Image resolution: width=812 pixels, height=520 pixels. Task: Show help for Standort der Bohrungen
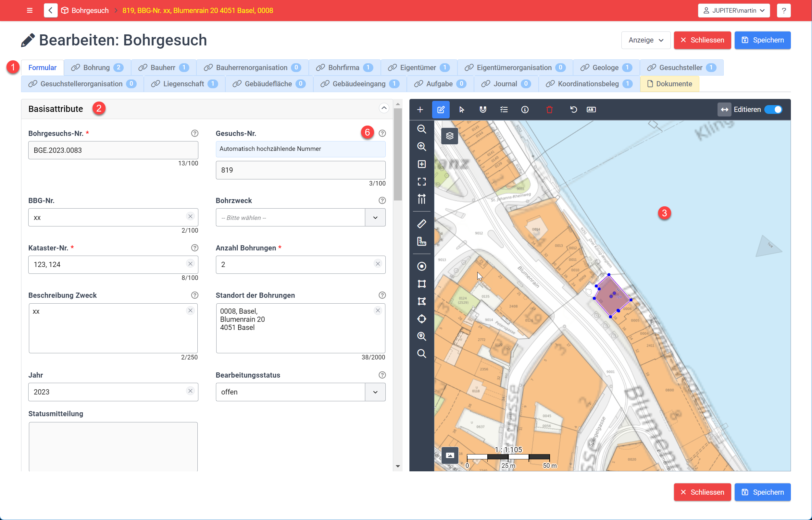point(382,295)
